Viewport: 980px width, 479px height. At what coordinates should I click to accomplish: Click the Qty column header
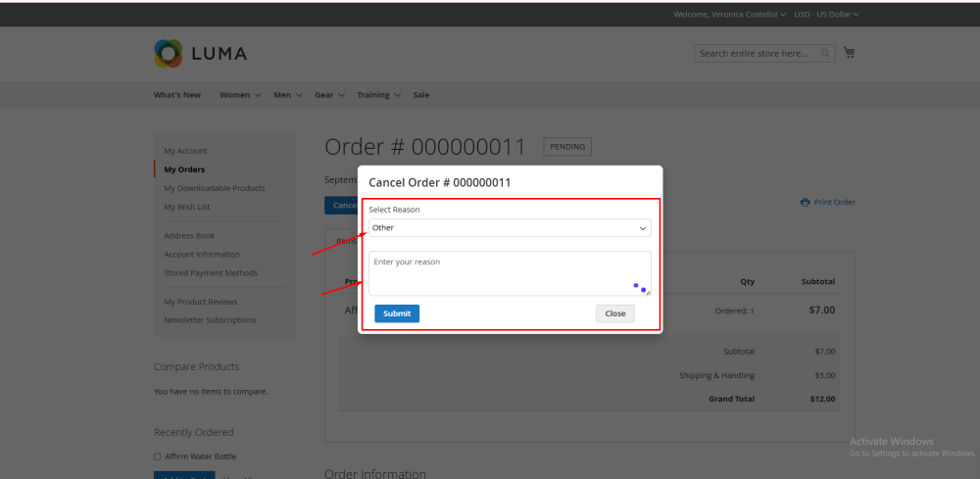point(748,282)
